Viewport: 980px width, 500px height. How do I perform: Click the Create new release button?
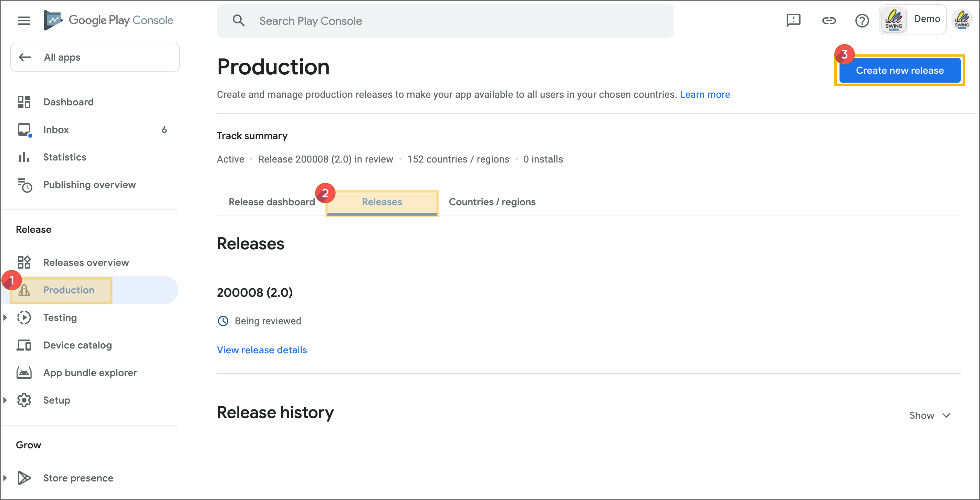pos(900,70)
